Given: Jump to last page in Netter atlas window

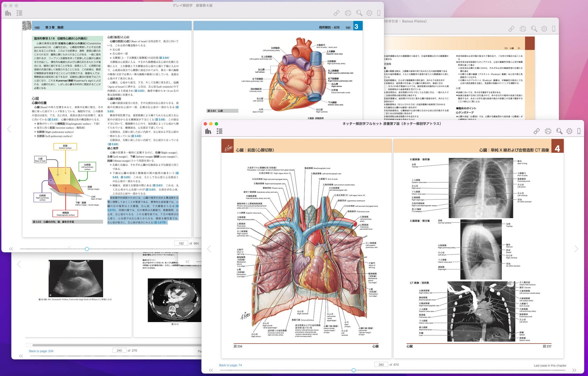Looking at the screenshot, I should (574, 370).
